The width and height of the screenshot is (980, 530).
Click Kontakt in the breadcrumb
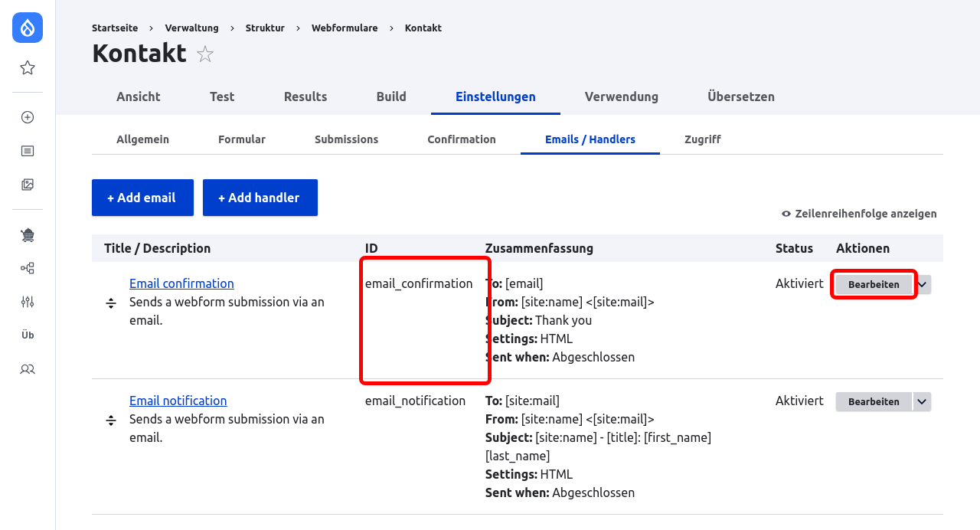(x=423, y=28)
